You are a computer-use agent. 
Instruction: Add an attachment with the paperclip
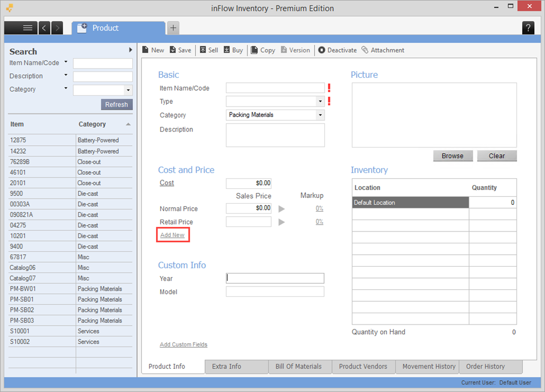383,50
